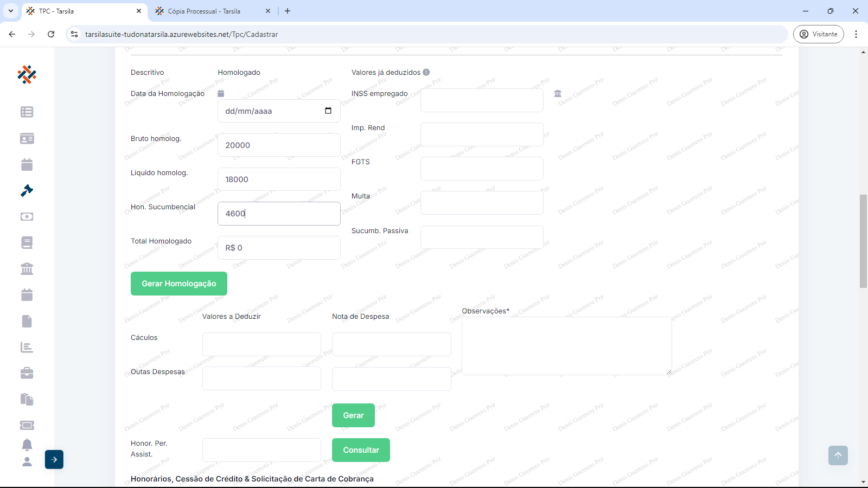Open the date picker calendar in date field
This screenshot has width=868, height=488.
tap(328, 111)
